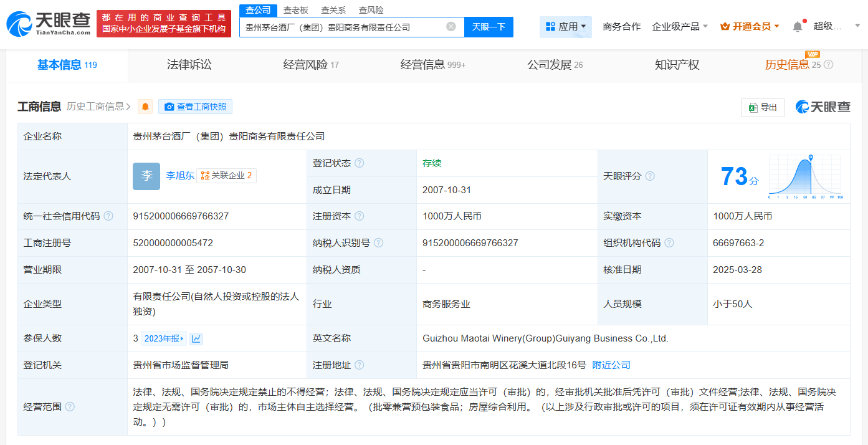Open the 超级 user account menu

(836, 26)
